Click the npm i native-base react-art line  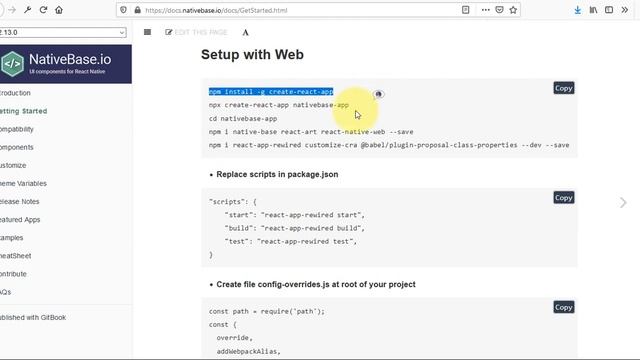(x=311, y=132)
